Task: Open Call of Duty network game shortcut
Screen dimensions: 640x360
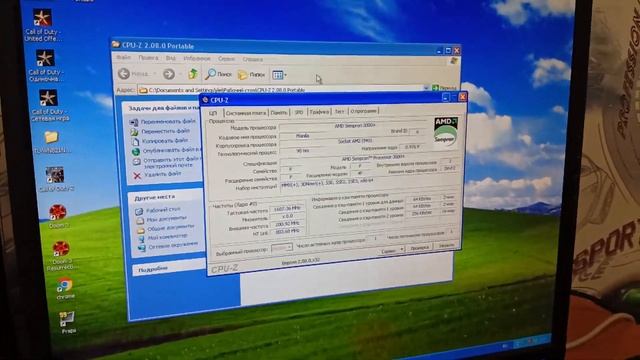Action: click(x=49, y=105)
